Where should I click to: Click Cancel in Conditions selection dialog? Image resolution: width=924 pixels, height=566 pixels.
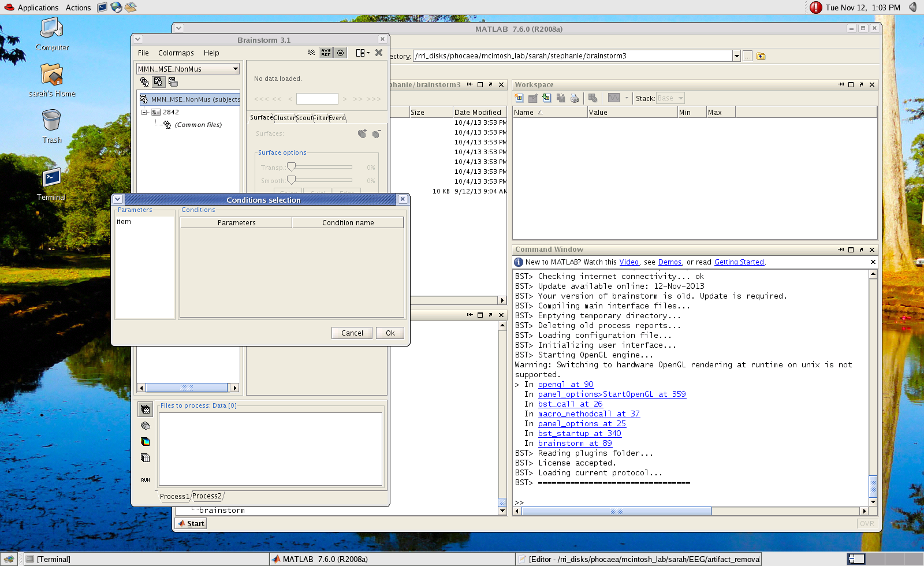click(x=352, y=333)
